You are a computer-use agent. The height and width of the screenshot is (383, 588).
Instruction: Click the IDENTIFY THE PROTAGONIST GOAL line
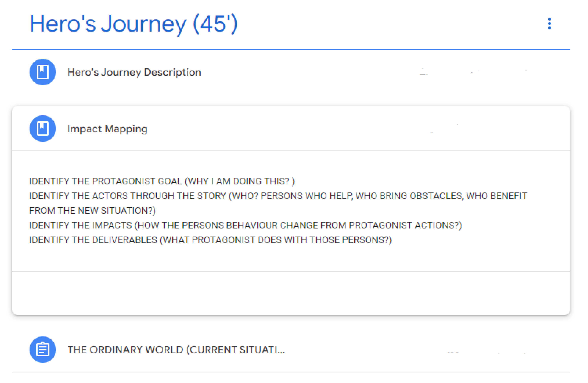point(162,181)
